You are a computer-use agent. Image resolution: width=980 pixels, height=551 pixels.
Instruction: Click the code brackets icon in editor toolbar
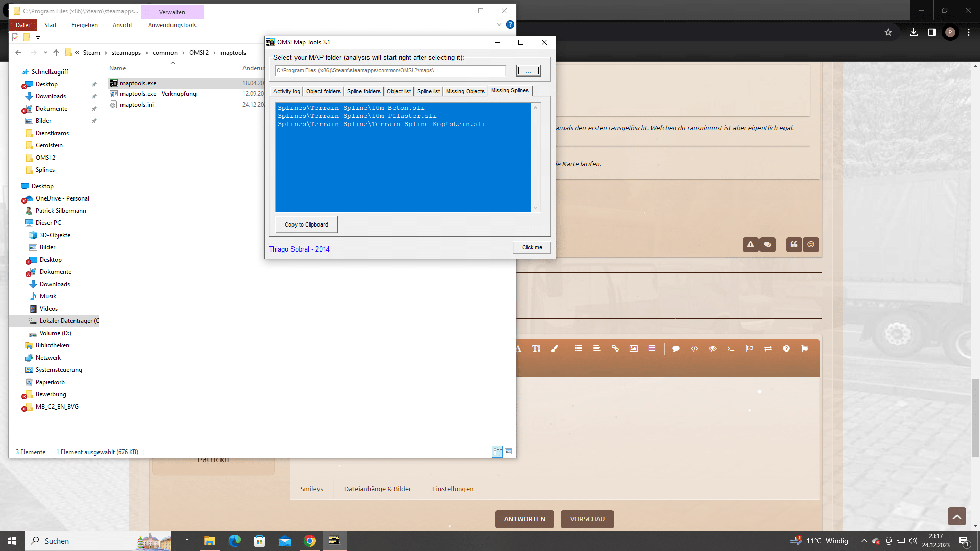(x=694, y=348)
